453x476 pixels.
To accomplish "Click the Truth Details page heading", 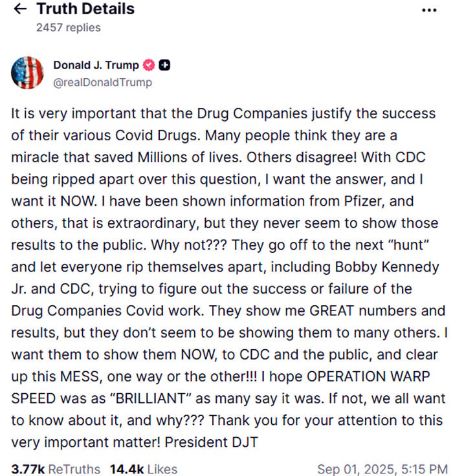I will click(x=85, y=9).
